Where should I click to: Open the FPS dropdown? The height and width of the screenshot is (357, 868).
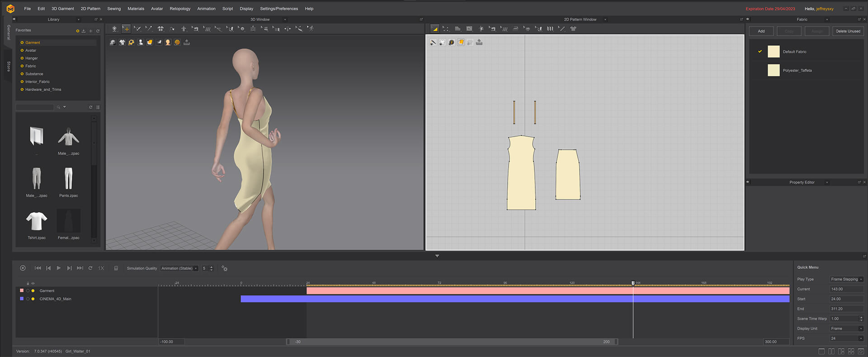point(846,338)
